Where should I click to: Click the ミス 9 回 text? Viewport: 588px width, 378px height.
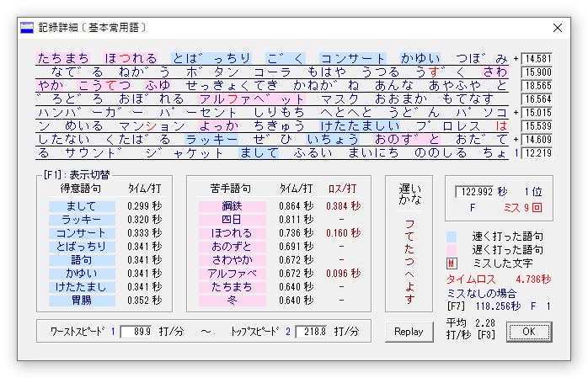(523, 208)
